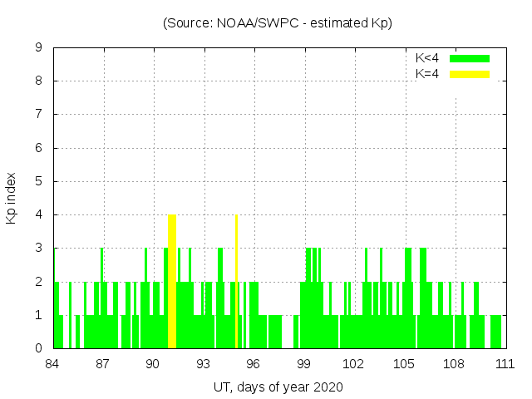Screen dimensions: 532x399
Task: Select the K<4 legend text label
Action: pyautogui.click(x=427, y=58)
